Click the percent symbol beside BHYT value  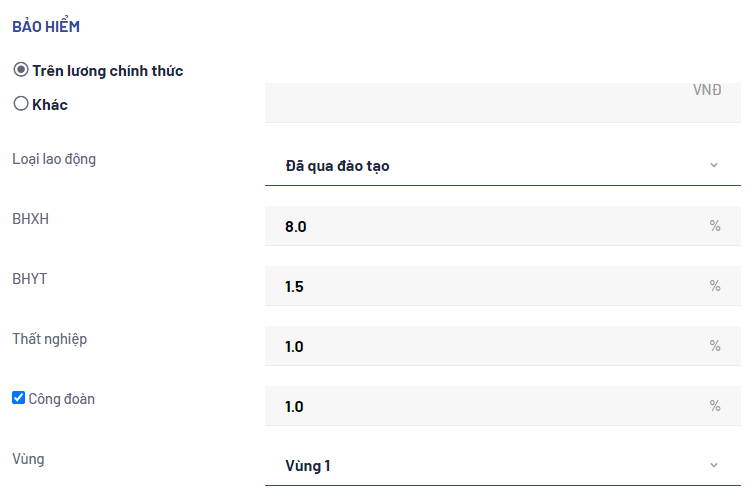click(715, 286)
